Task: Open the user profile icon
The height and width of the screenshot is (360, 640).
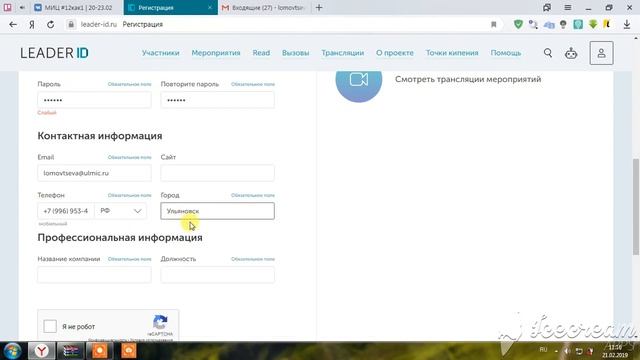Action: [601, 53]
